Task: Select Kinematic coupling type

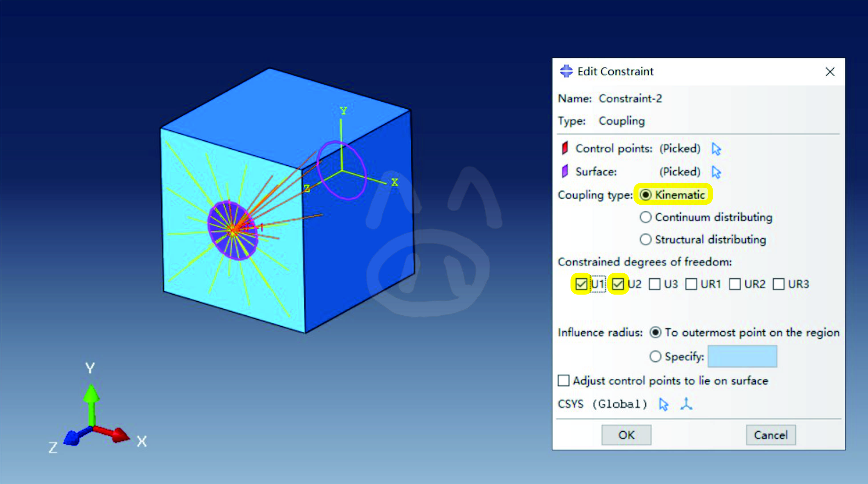Action: pyautogui.click(x=646, y=195)
